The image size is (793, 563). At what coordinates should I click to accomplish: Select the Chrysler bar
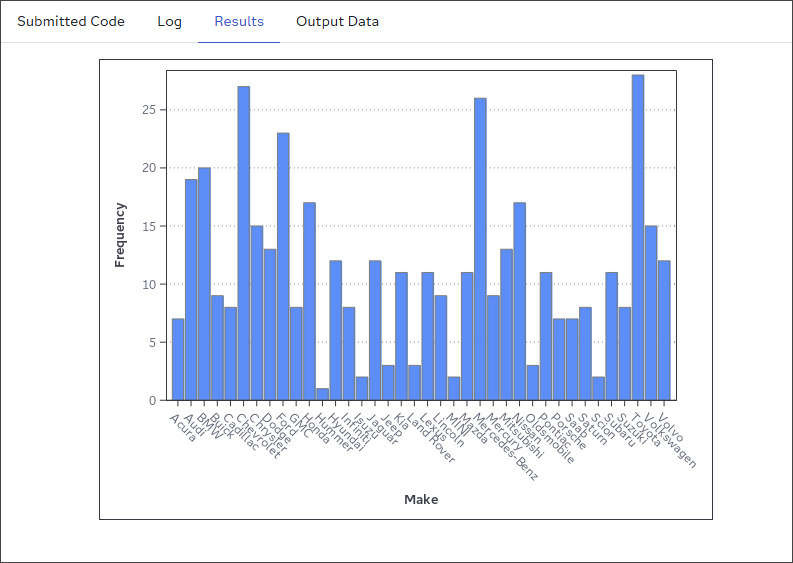(257, 313)
